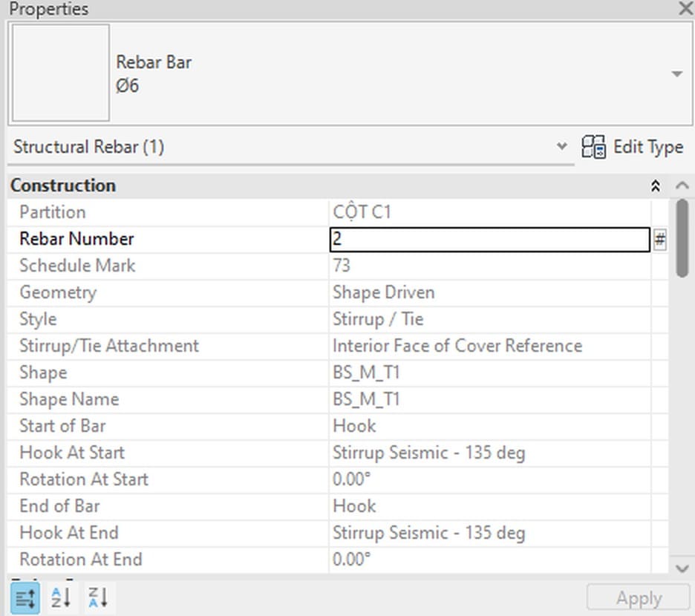
Task: Select the Style property label
Action: click(38, 319)
